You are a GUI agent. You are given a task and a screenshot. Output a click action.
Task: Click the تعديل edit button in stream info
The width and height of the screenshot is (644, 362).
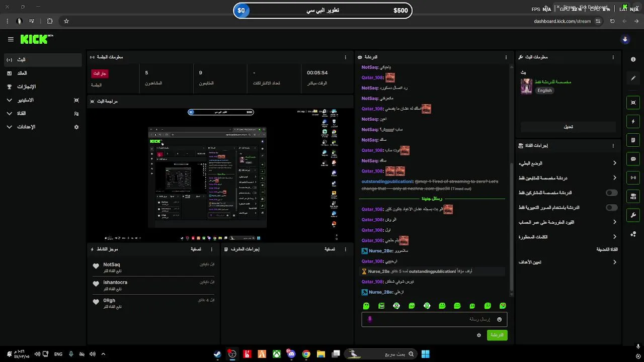tap(568, 127)
